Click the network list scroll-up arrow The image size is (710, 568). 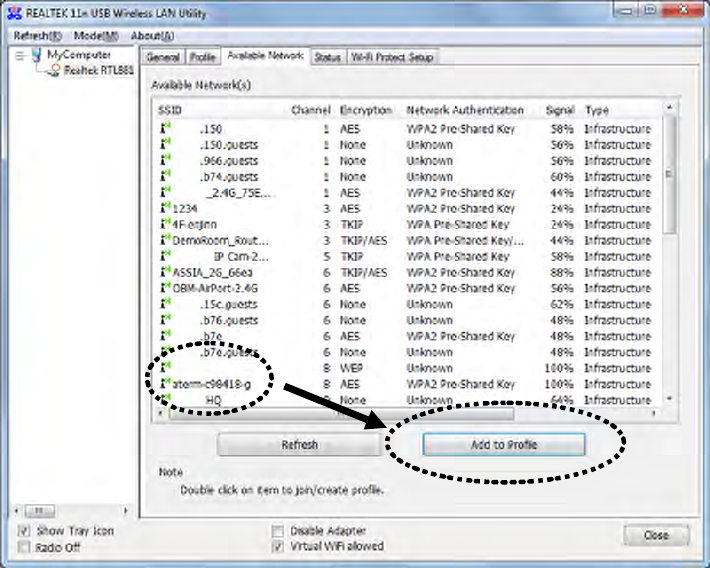(669, 107)
